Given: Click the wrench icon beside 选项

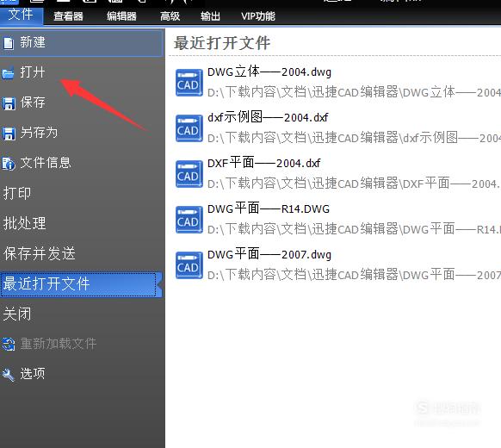Looking at the screenshot, I should click(9, 375).
